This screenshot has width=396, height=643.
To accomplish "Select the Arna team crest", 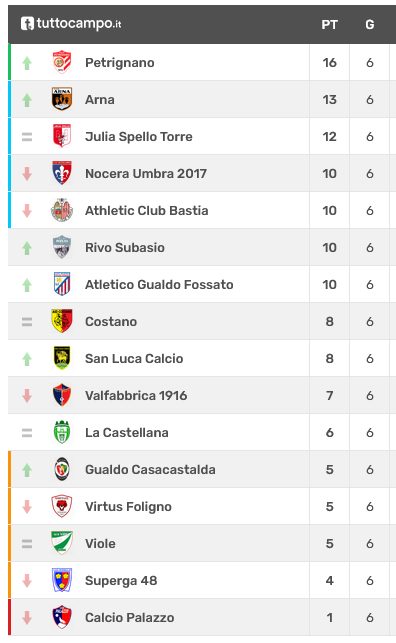I will tap(62, 99).
